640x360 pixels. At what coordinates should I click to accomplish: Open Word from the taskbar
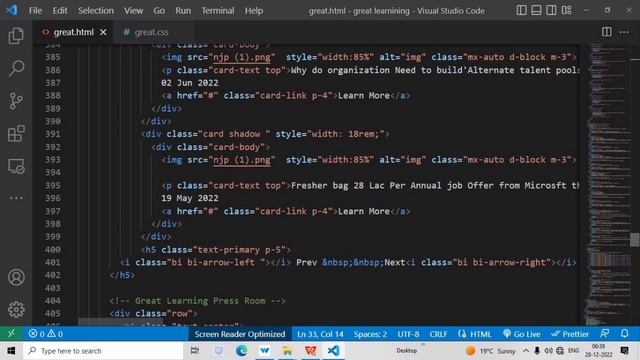tap(264, 351)
